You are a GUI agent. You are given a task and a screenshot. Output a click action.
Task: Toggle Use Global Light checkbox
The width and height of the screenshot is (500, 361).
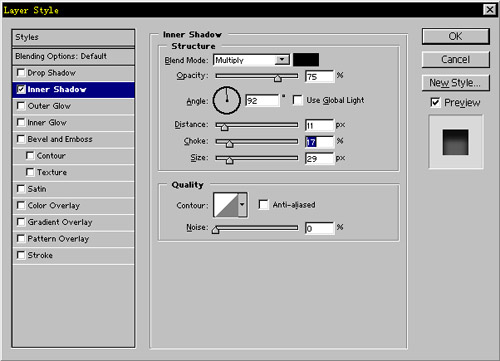coord(297,100)
